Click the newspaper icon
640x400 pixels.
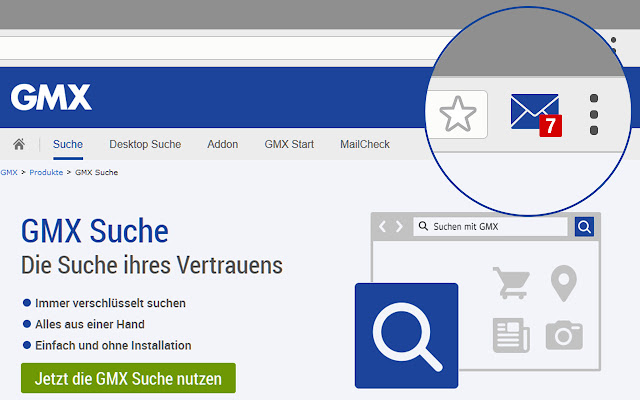pos(510,334)
